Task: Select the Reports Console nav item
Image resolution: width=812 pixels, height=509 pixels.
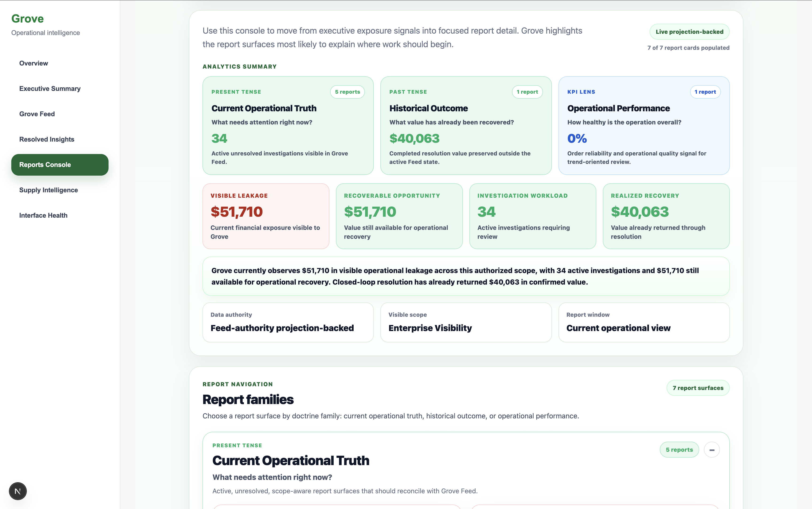Action: tap(60, 165)
